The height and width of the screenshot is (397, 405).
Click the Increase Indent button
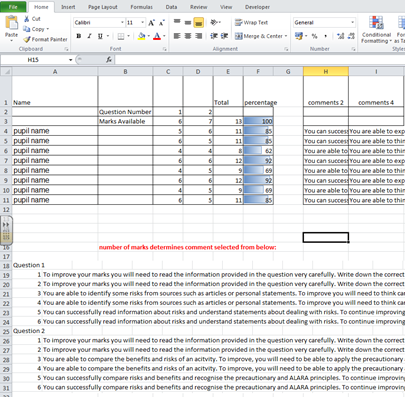(224, 36)
